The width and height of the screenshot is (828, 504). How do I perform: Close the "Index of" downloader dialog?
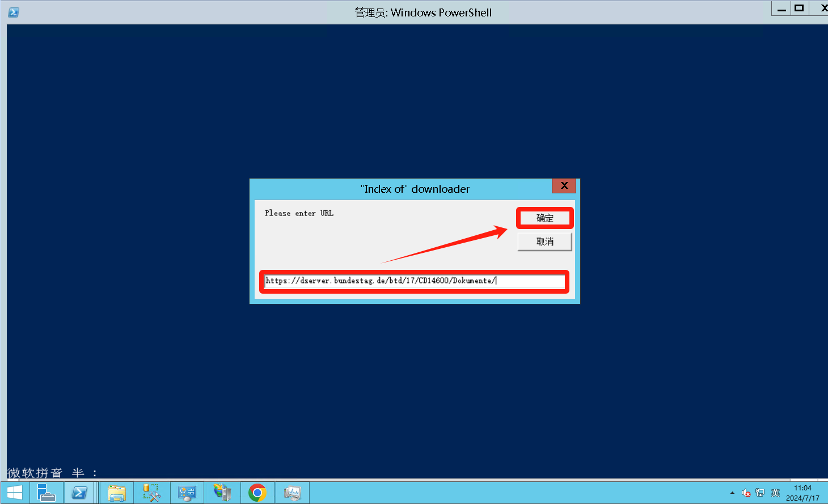[x=564, y=186]
